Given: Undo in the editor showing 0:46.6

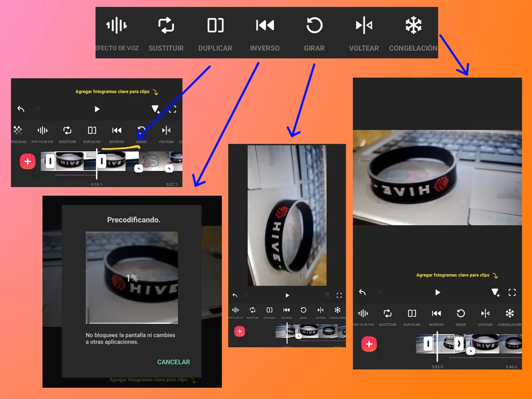Looking at the screenshot, I should tap(362, 293).
